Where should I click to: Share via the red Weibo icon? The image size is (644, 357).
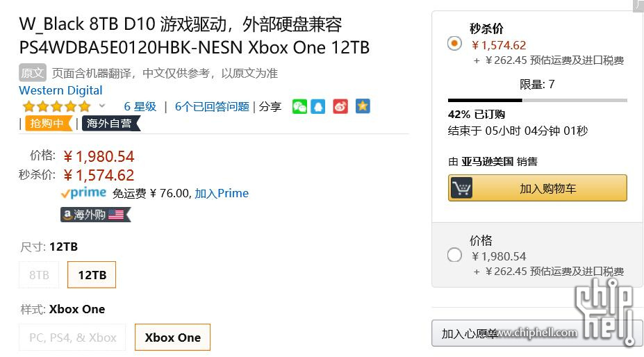pos(340,107)
